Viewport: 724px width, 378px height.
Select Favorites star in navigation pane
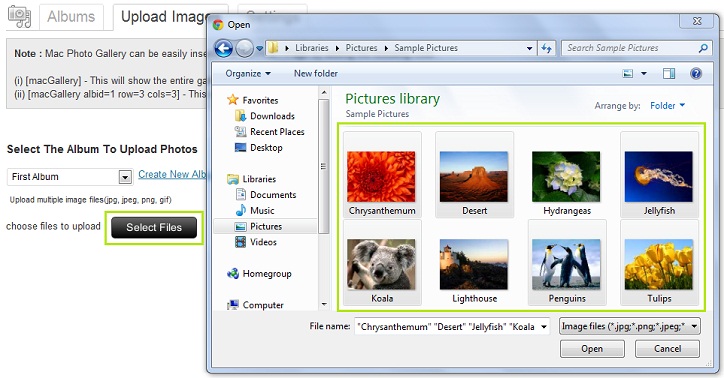pos(233,100)
